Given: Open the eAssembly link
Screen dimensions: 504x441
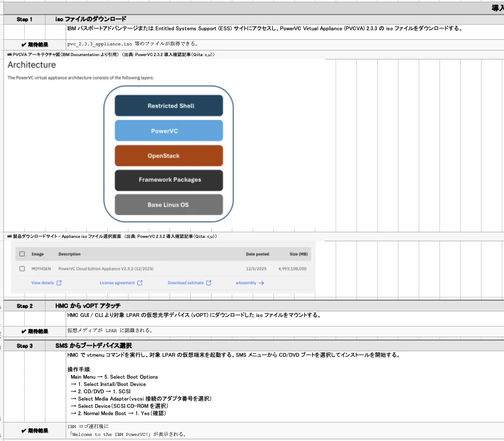Looking at the screenshot, I should tap(246, 283).
